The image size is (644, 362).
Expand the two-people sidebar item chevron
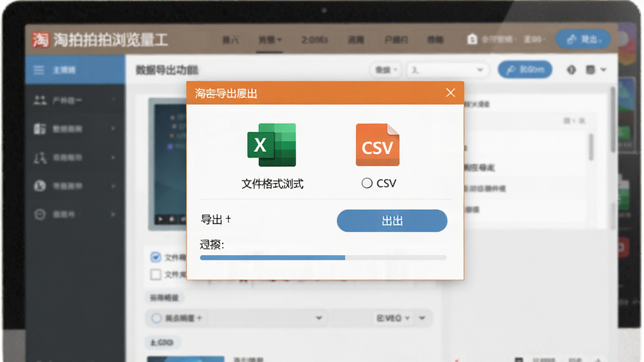tap(113, 100)
